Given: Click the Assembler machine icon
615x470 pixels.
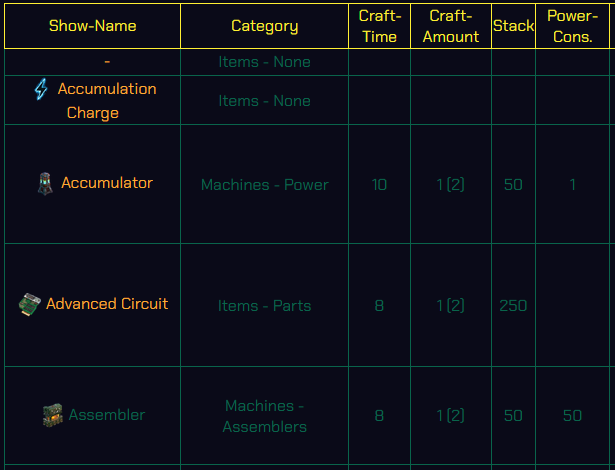Looking at the screenshot, I should click(x=53, y=415).
